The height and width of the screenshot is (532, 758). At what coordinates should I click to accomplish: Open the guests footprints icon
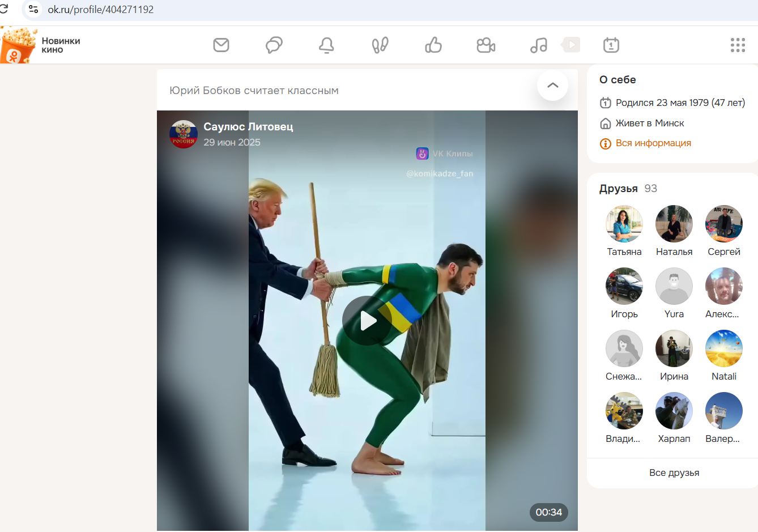pyautogui.click(x=380, y=45)
